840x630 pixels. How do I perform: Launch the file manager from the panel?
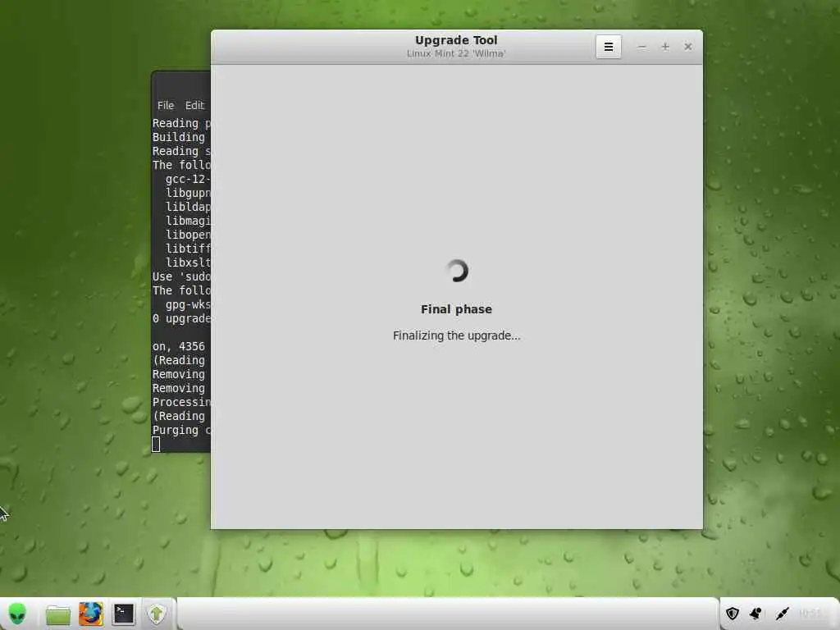click(58, 614)
